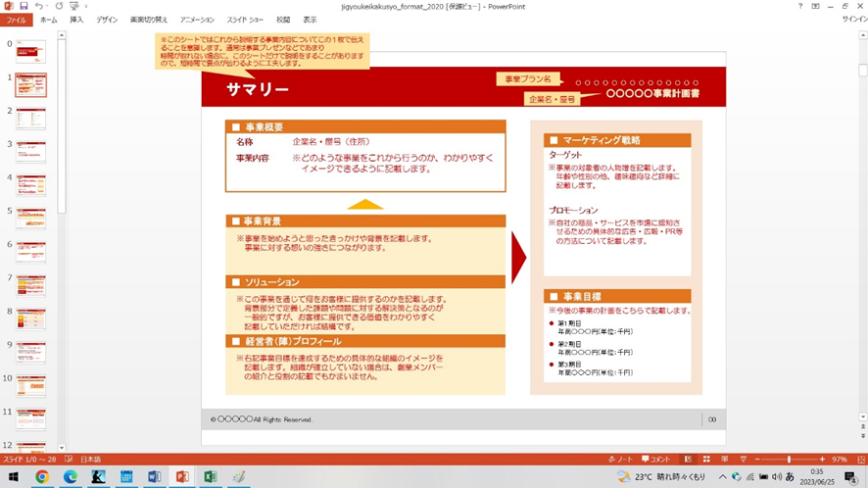Viewport: 868px width, 488px height.
Task: Switch to Slide Sorter view in status bar
Action: point(706,459)
